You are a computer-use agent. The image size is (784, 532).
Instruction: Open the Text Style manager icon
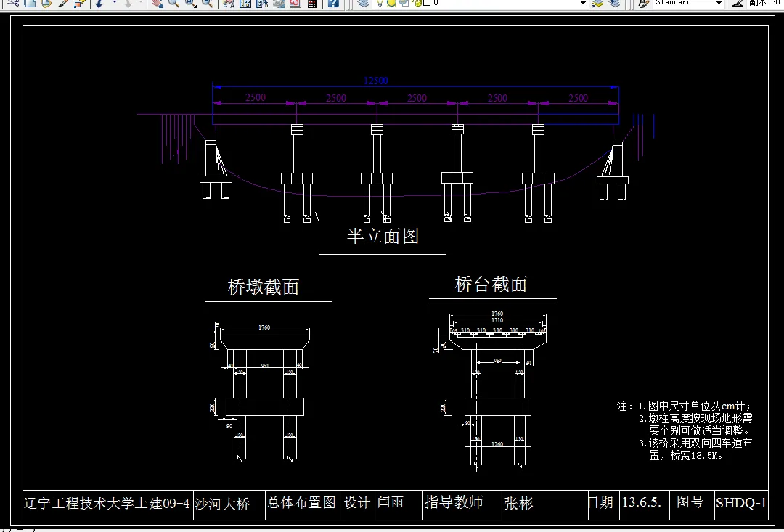(643, 3)
